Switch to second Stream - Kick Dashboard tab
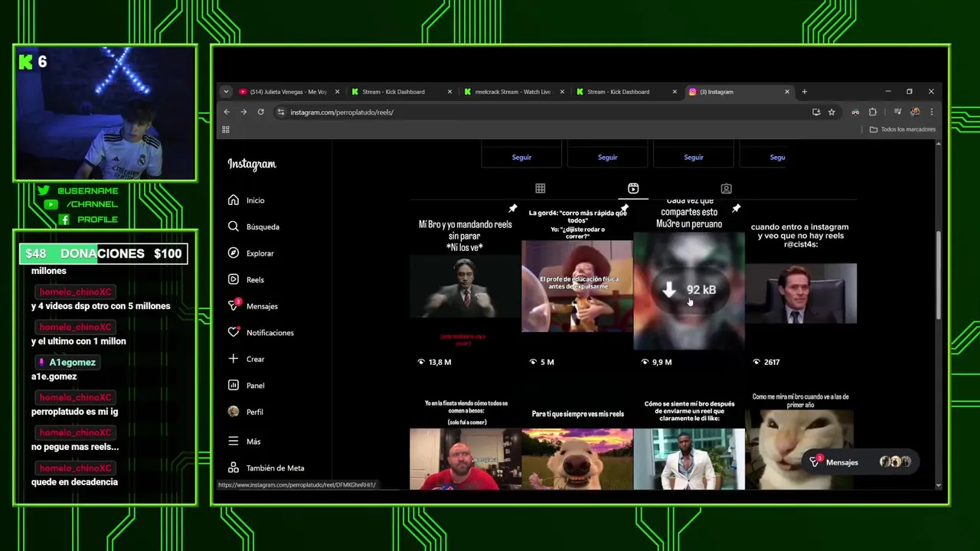 tap(626, 92)
